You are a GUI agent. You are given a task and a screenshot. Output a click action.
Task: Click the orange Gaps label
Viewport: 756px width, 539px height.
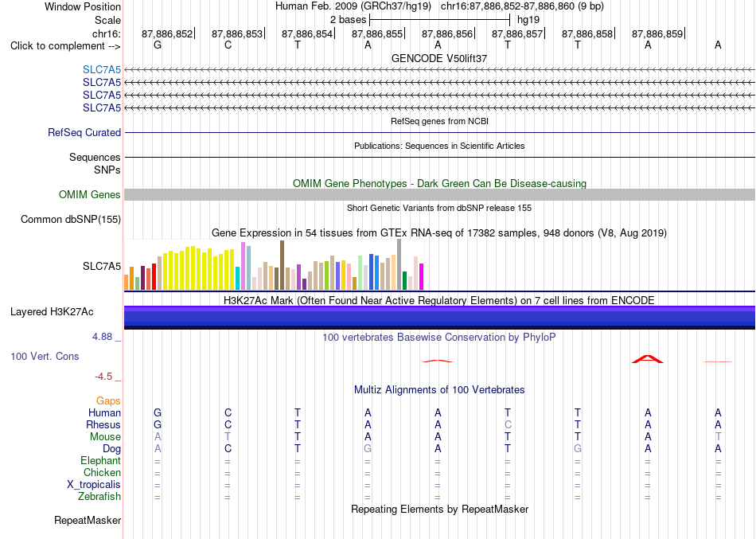coord(108,401)
